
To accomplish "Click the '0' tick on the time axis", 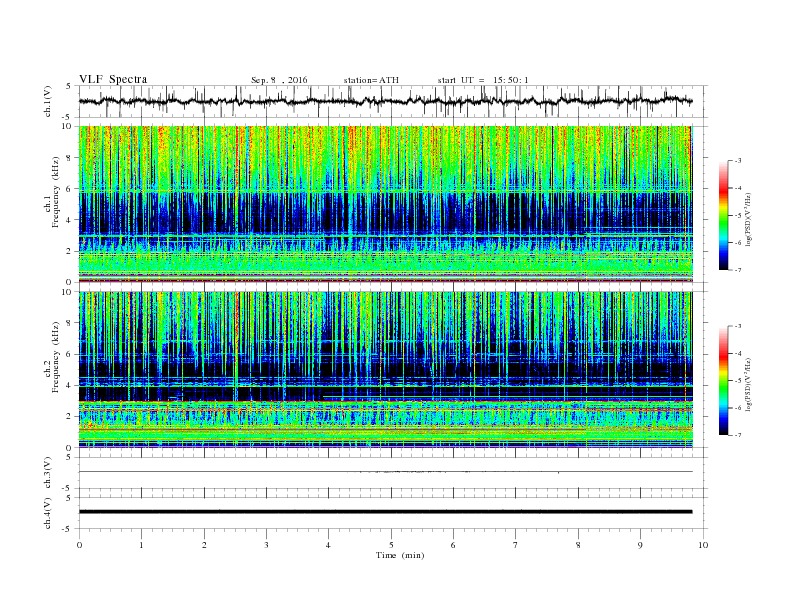I will point(79,545).
